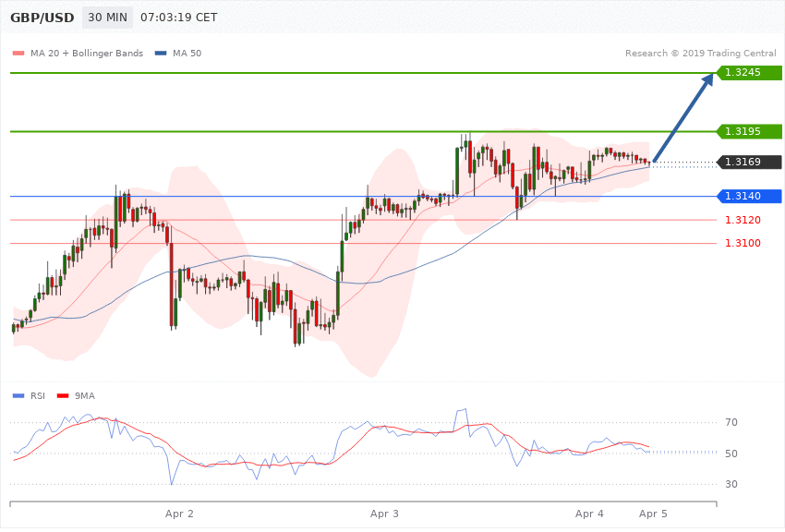Click the 1.3140 blue pivot price tag
This screenshot has height=532, width=785.
pyautogui.click(x=749, y=196)
